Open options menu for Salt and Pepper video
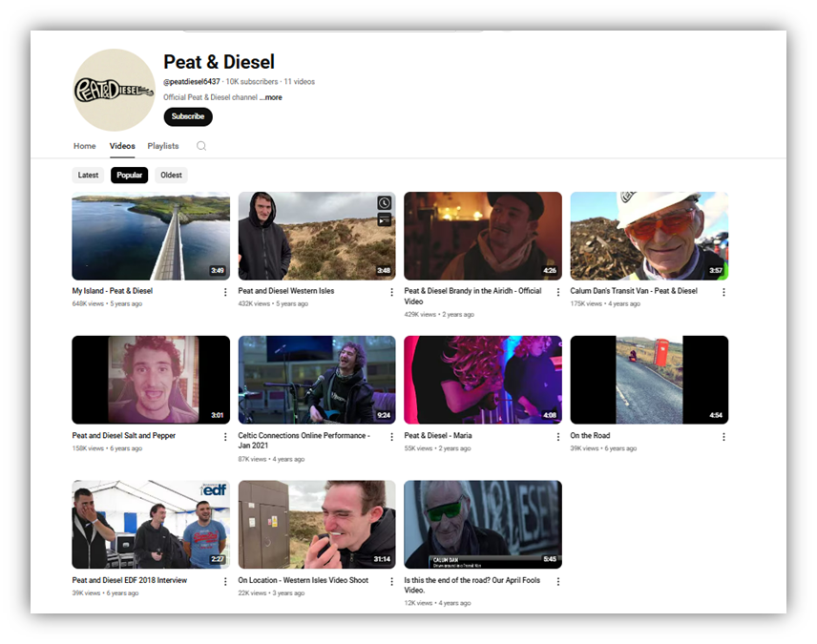 pyautogui.click(x=225, y=437)
